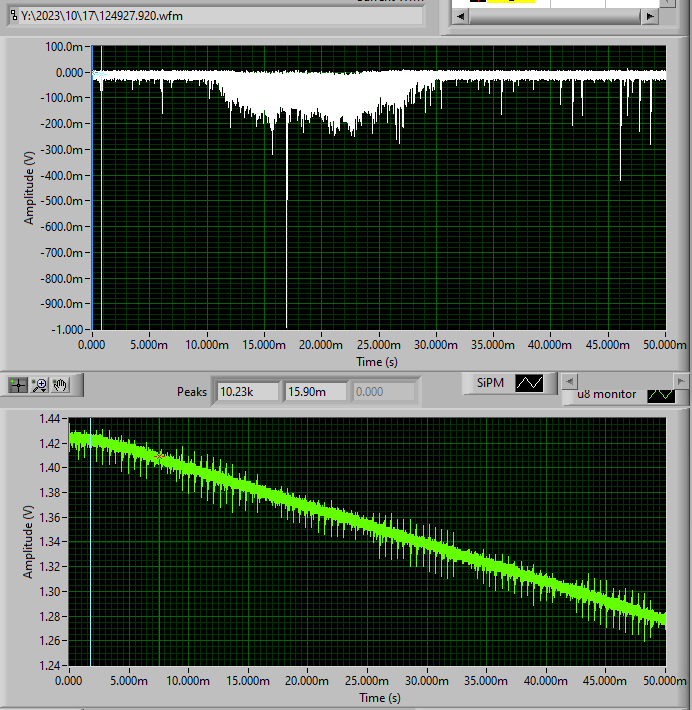
Task: Click the Amplitude (V) label of lower graph
Action: click(x=28, y=542)
